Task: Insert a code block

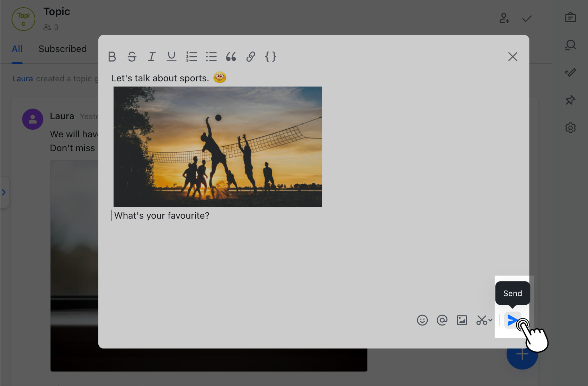Action: point(270,57)
